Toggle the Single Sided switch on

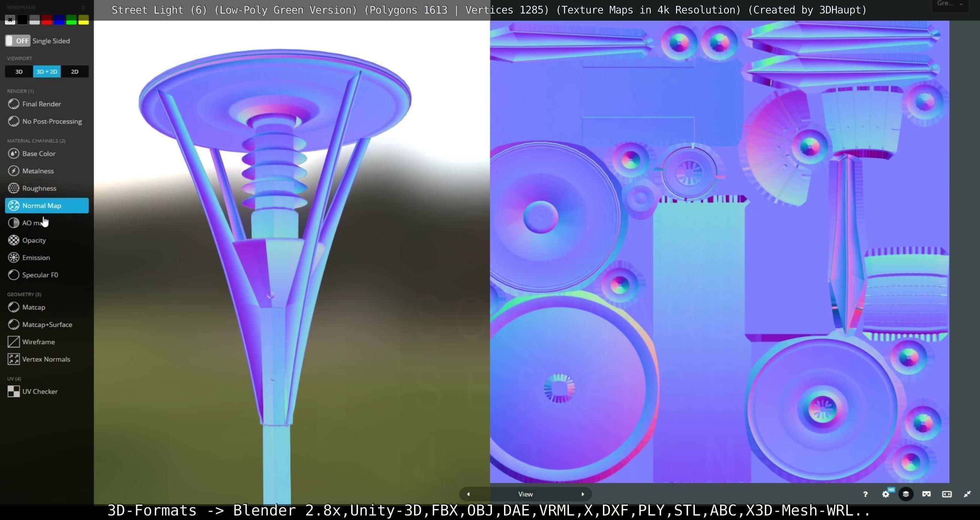coord(18,41)
